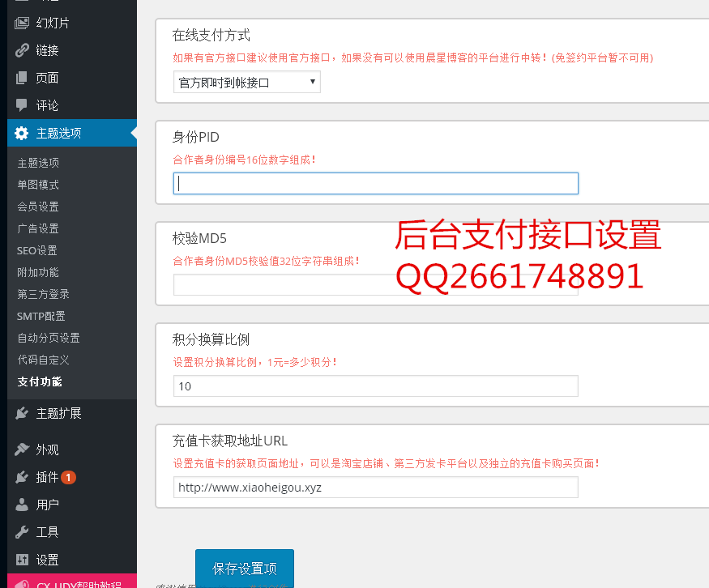Screen dimensions: 709x588
Task: Click the 主题扩展 wrench icon
Action: 22,413
